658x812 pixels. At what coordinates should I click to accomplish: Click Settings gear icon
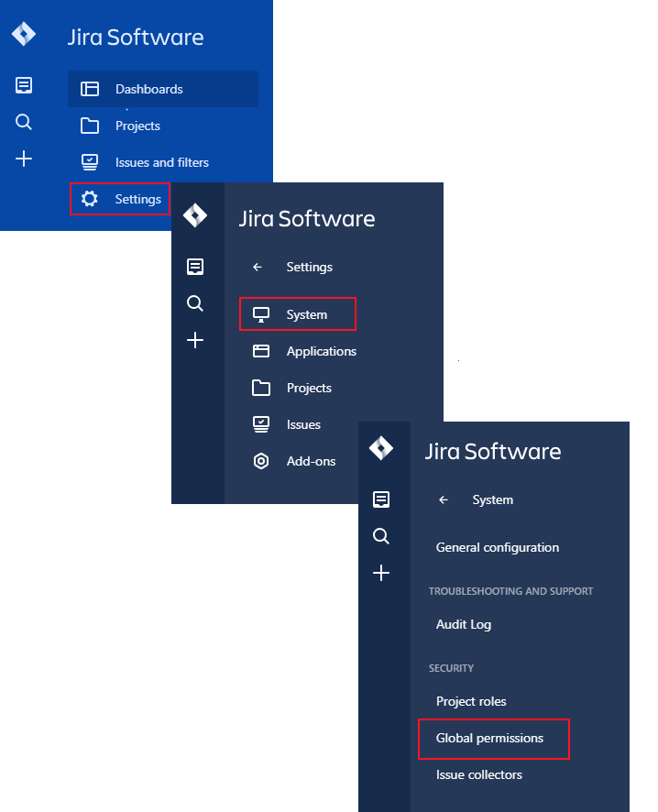(90, 199)
